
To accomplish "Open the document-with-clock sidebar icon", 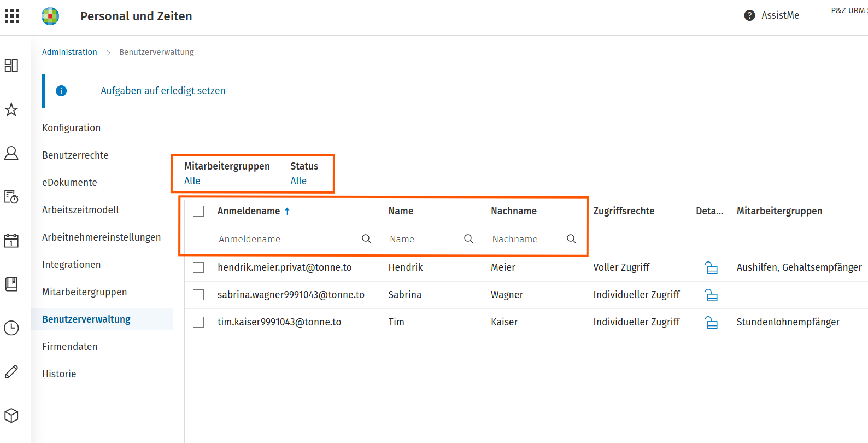I will click(x=11, y=197).
